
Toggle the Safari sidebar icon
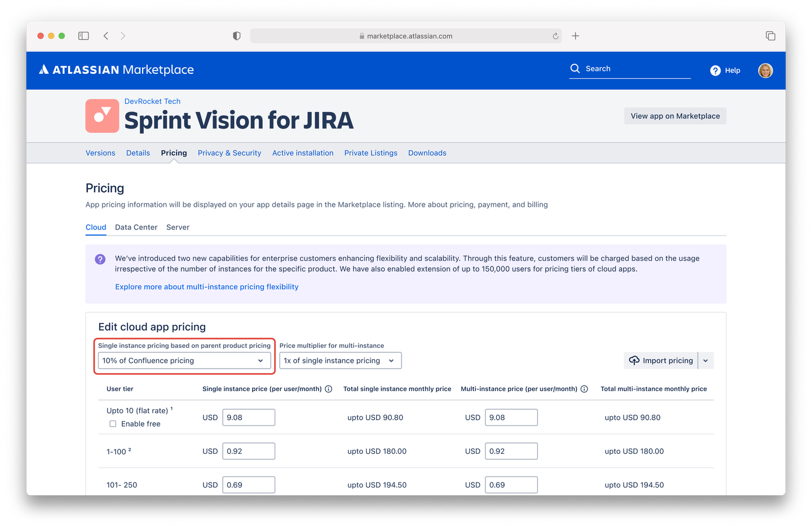click(83, 36)
